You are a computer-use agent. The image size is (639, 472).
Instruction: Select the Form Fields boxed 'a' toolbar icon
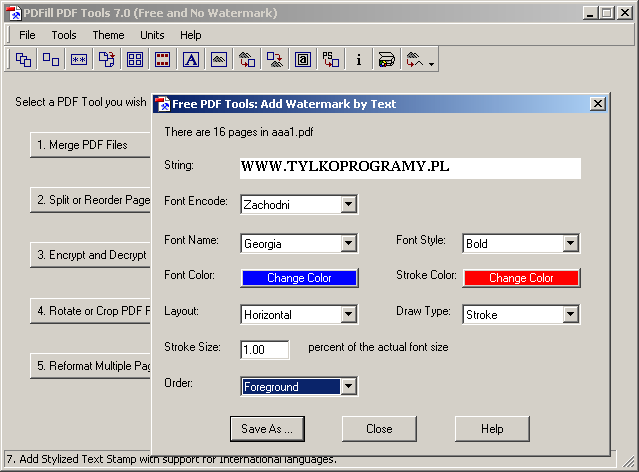[303, 60]
